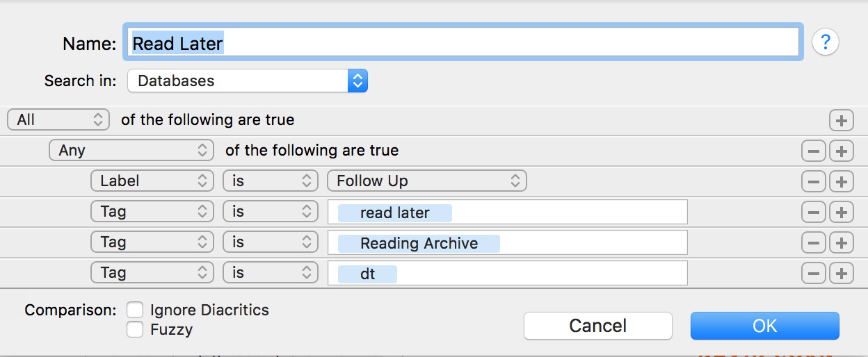Open help with the question mark button

[826, 42]
